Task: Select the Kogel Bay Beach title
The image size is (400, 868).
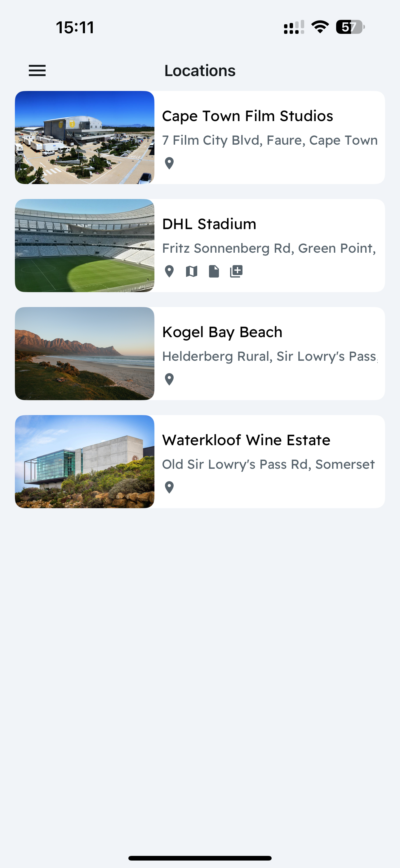Action: [222, 332]
